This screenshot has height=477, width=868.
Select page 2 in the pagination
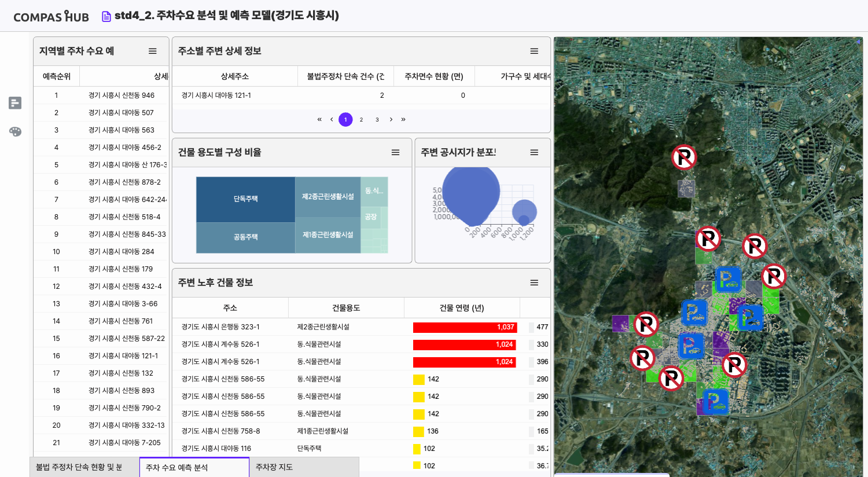(361, 119)
